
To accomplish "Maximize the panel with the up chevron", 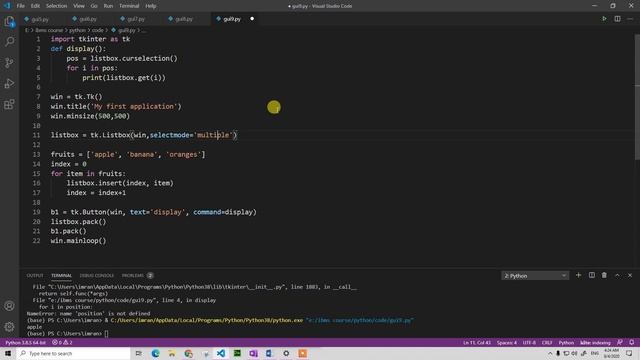I will pyautogui.click(x=617, y=276).
